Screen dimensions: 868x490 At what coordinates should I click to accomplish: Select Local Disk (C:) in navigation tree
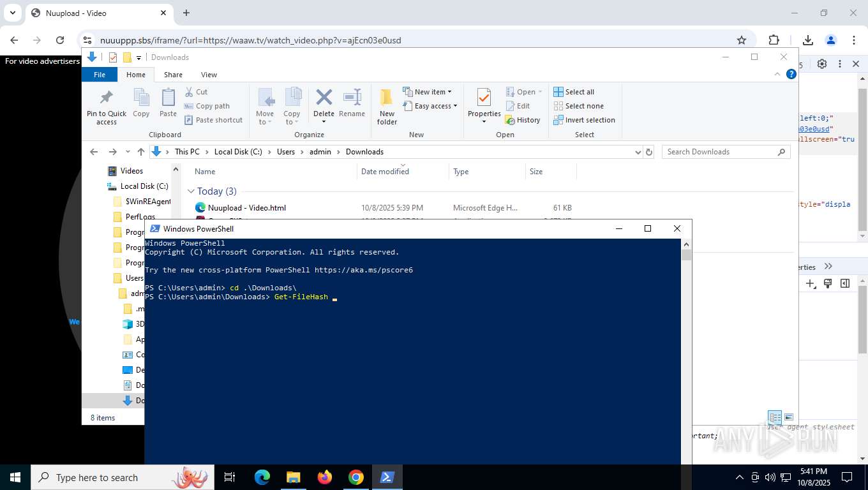pyautogui.click(x=144, y=186)
